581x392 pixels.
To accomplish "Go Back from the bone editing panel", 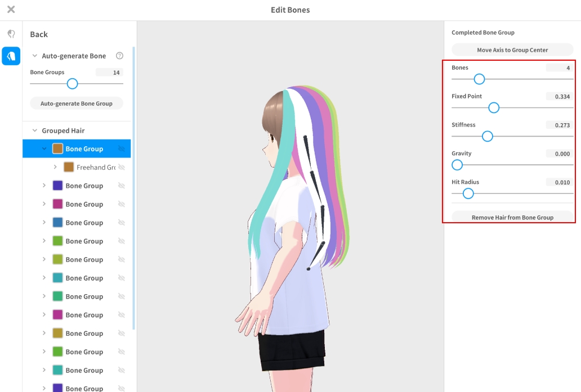I will (x=39, y=34).
